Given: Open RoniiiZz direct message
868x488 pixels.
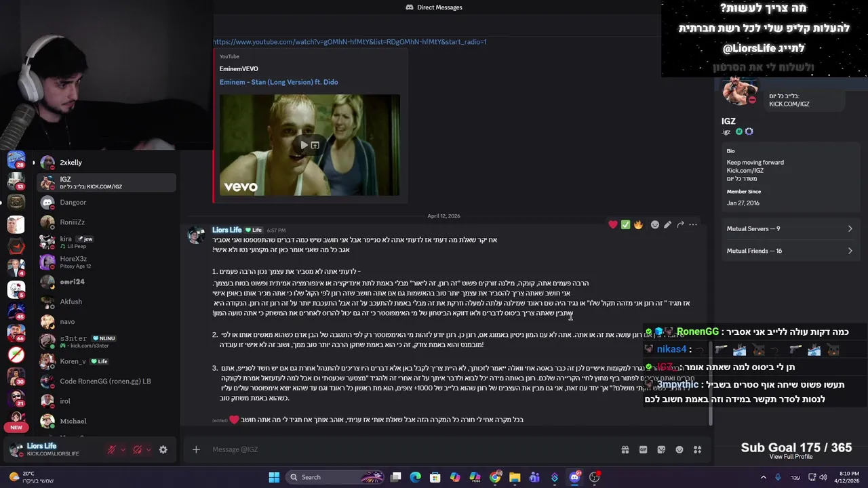Looking at the screenshot, I should (x=106, y=222).
